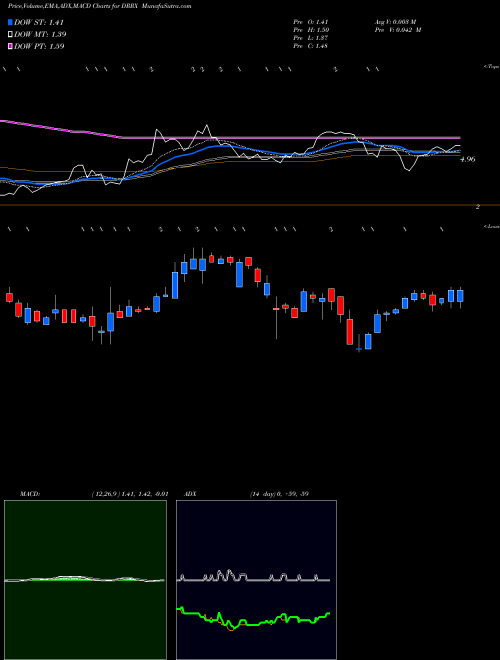Select the 'DOW MT: 1.39' legend text
500x660 pixels.
click(x=40, y=34)
